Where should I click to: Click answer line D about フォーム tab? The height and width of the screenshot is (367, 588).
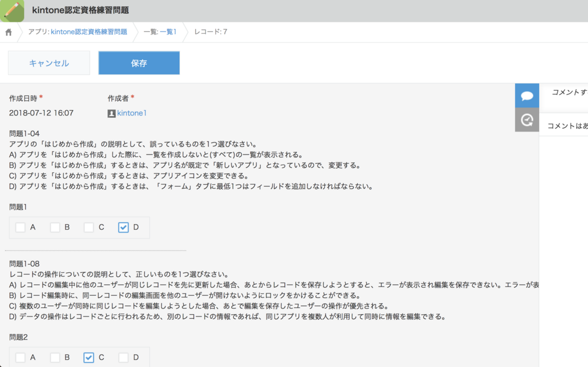tap(191, 187)
